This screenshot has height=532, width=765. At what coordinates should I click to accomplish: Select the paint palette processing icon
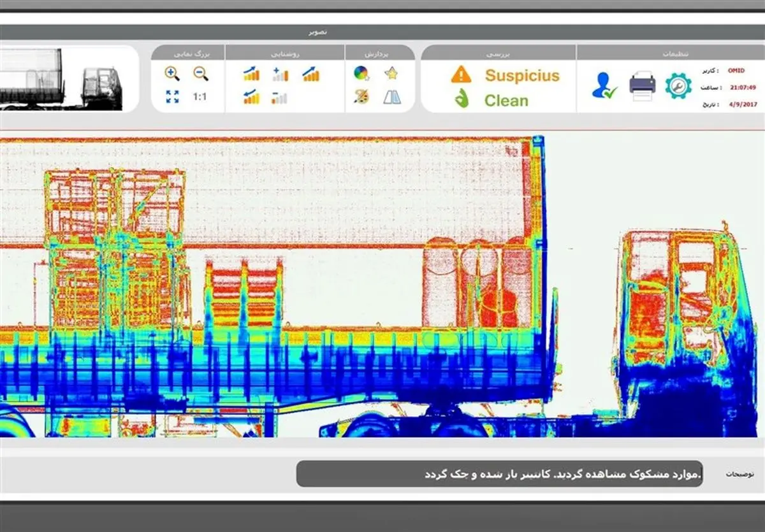tap(361, 97)
